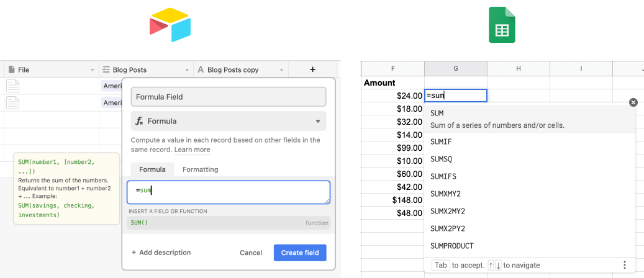This screenshot has height=278, width=644.
Task: Expand the File column header menu
Action: coord(93,70)
